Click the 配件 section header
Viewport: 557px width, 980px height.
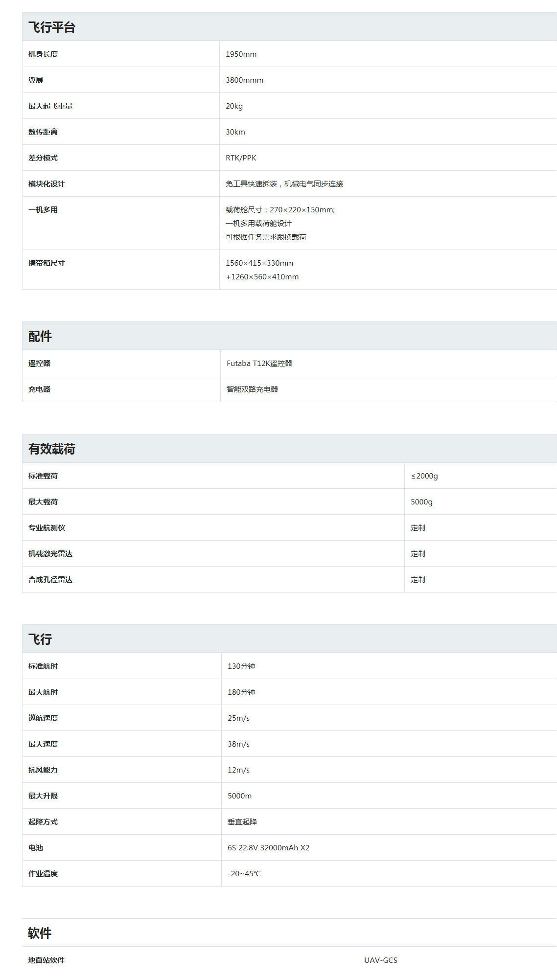pos(40,337)
